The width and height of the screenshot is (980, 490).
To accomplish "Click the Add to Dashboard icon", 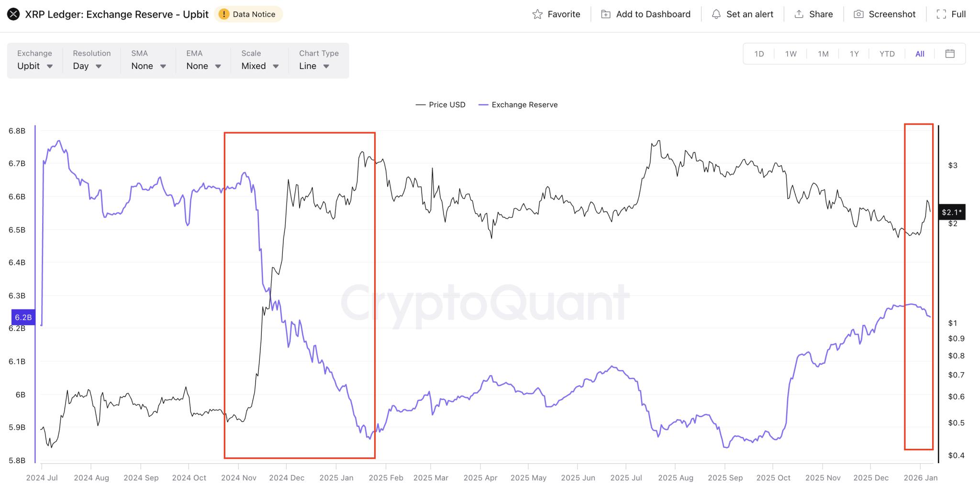I will [606, 14].
